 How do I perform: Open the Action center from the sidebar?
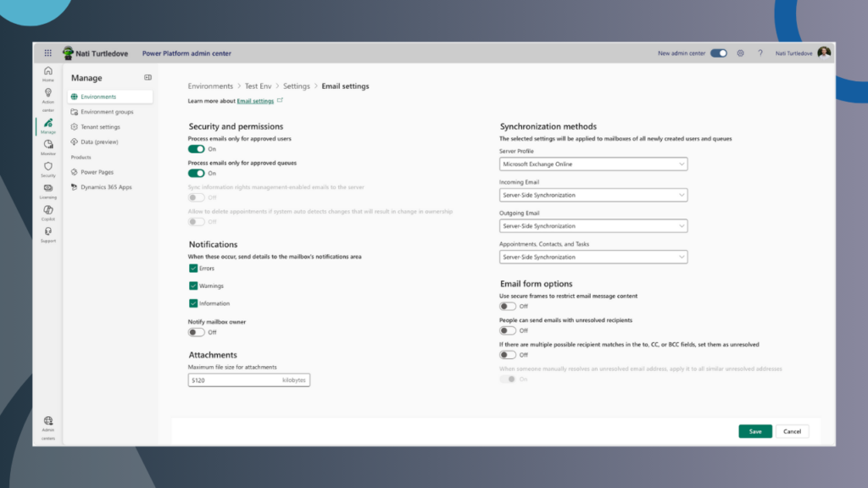pos(48,97)
